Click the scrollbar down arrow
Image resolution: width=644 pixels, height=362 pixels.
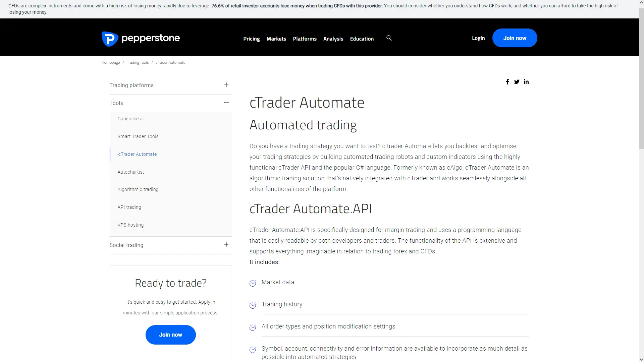pos(641,359)
